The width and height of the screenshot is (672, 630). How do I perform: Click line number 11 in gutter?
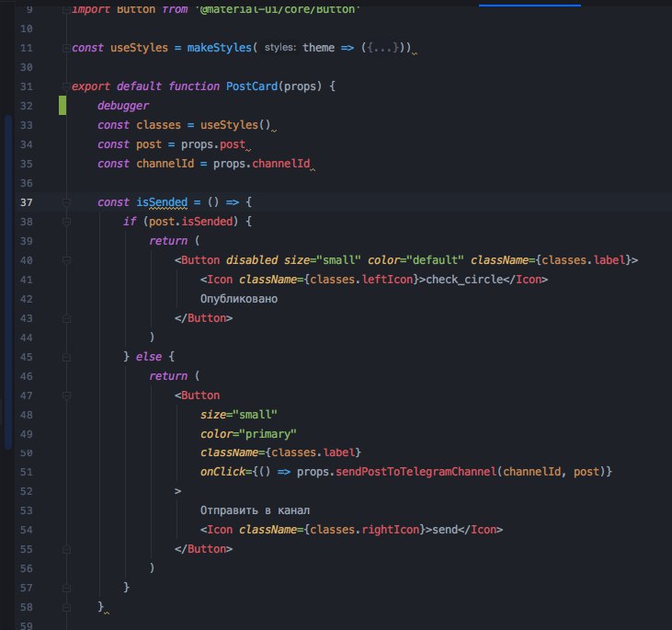pyautogui.click(x=26, y=48)
